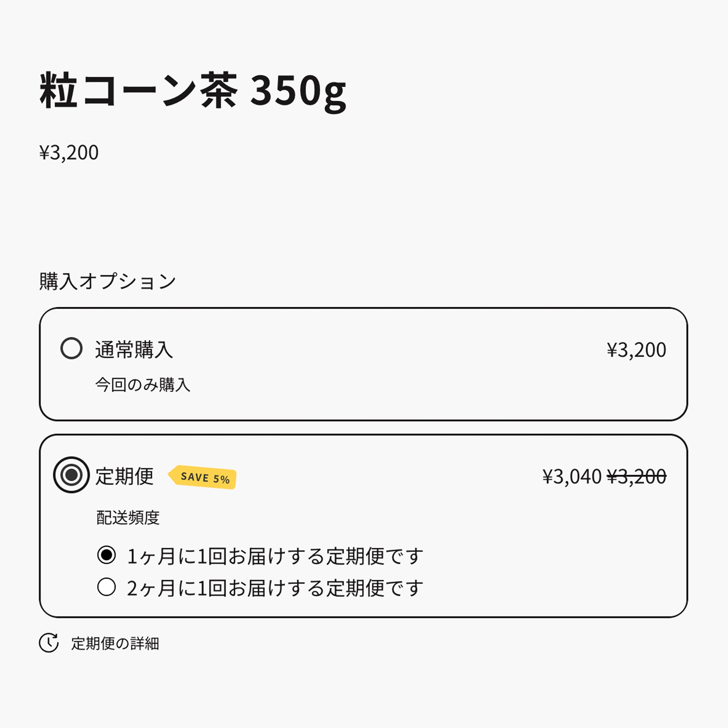
Task: Click the struck-through ¥3,200 price
Action: coord(636,476)
